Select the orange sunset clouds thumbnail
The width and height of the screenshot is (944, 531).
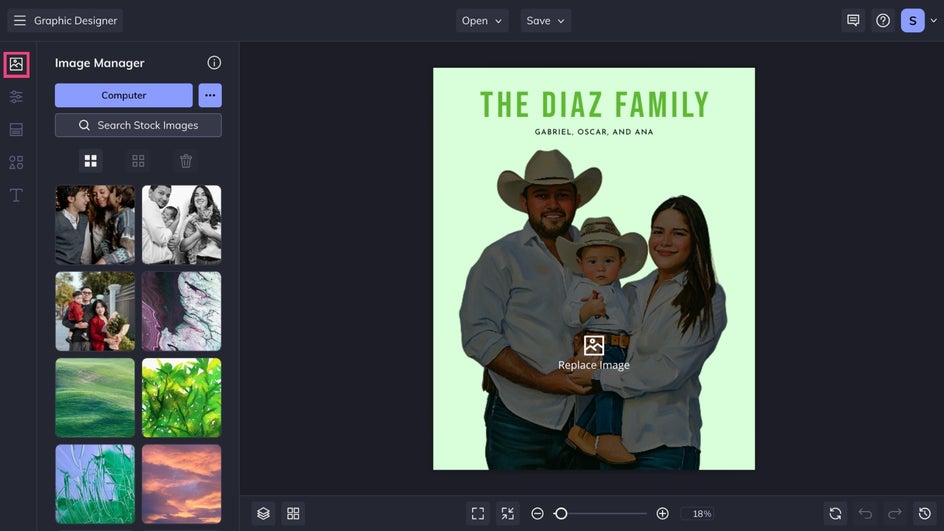pyautogui.click(x=181, y=484)
